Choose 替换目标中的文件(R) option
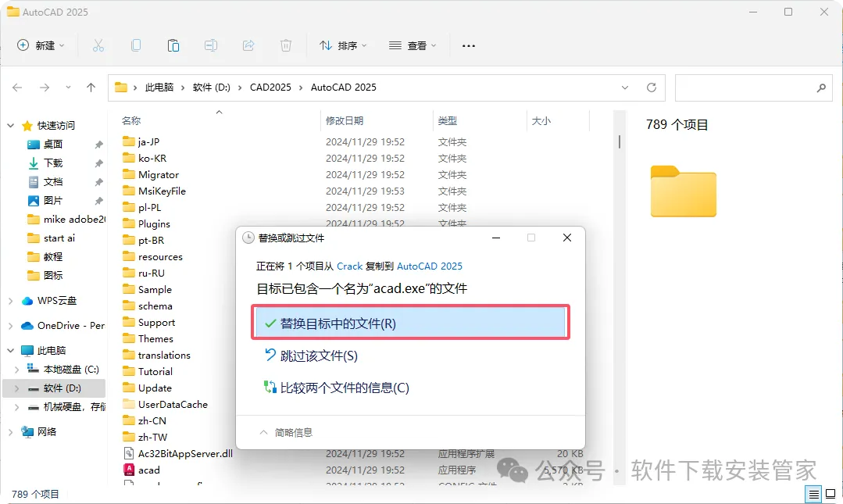 [x=410, y=323]
